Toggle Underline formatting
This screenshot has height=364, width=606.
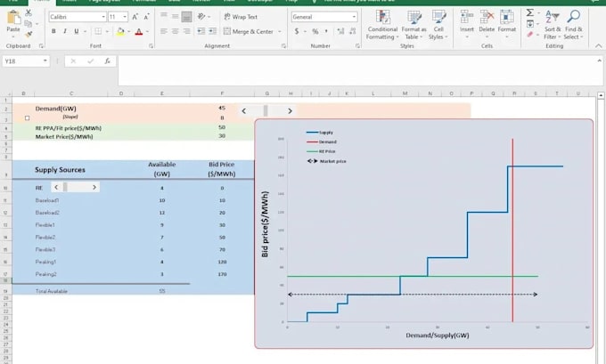click(x=77, y=31)
